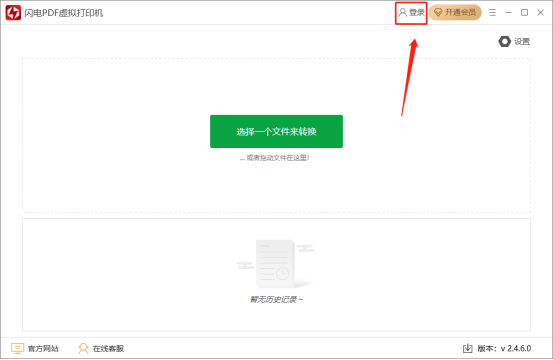Click the 开通会员 membership button
Screen dimensions: 553x360
pyautogui.click(x=455, y=12)
